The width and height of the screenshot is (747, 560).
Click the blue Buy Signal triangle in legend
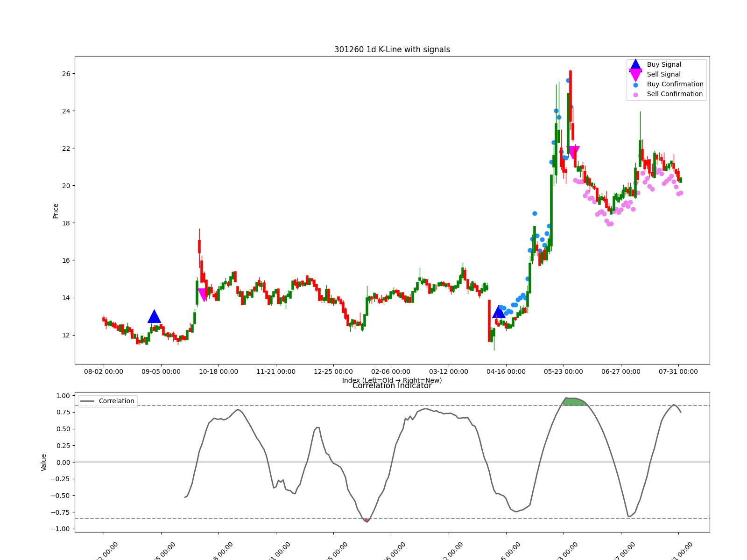point(635,65)
